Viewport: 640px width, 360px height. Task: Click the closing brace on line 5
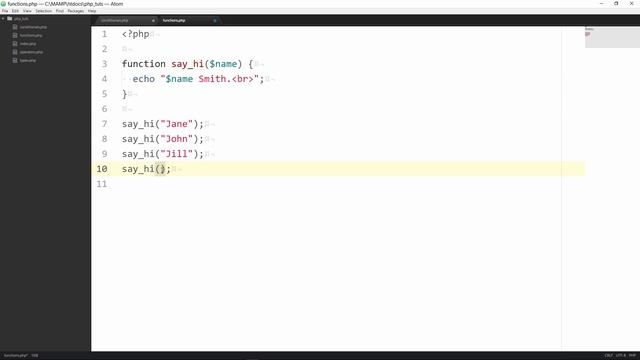coord(124,94)
